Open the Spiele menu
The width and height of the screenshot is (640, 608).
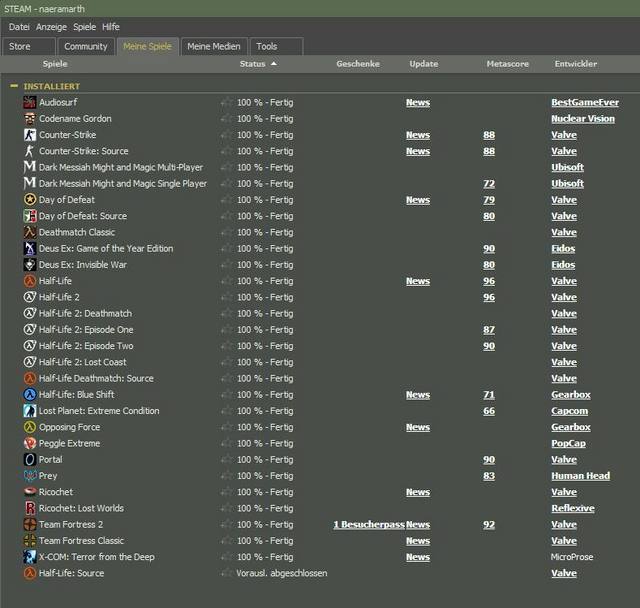pyautogui.click(x=84, y=27)
